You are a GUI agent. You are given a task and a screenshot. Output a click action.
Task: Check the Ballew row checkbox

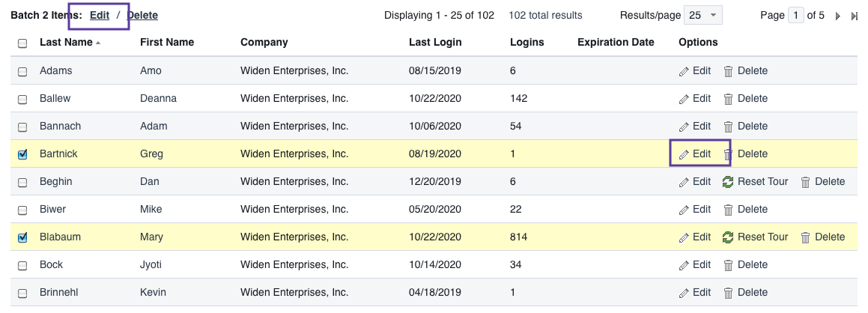22,100
